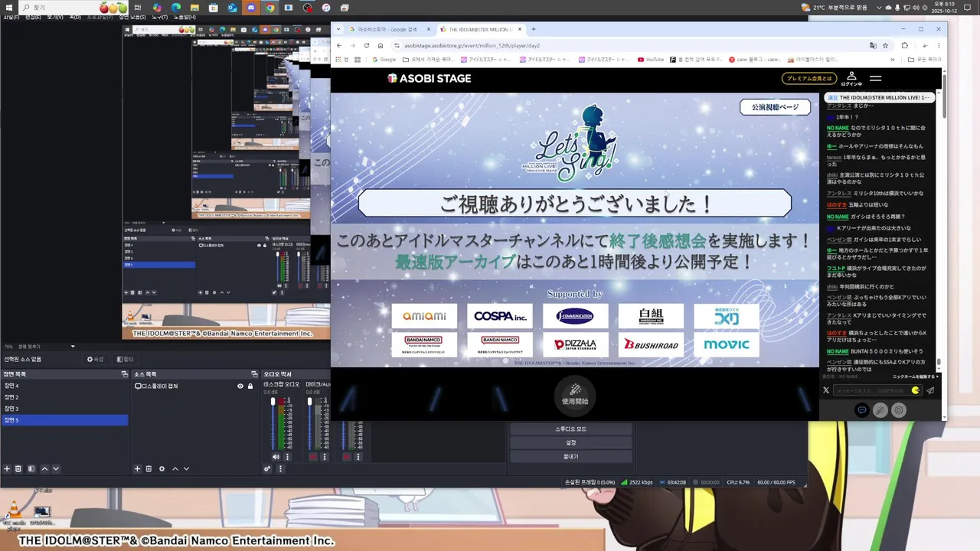This screenshot has width=980, height=551.
Task: Move selected scene up
Action: click(x=44, y=468)
